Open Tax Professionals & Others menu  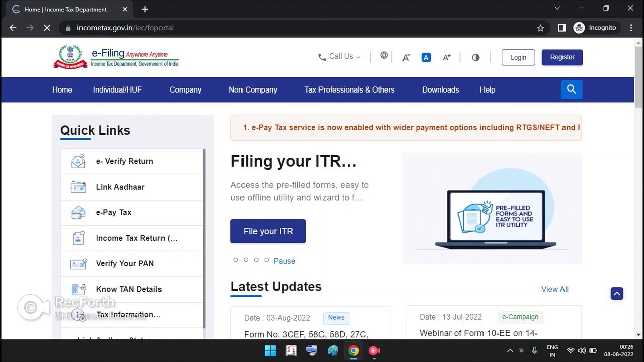point(350,89)
